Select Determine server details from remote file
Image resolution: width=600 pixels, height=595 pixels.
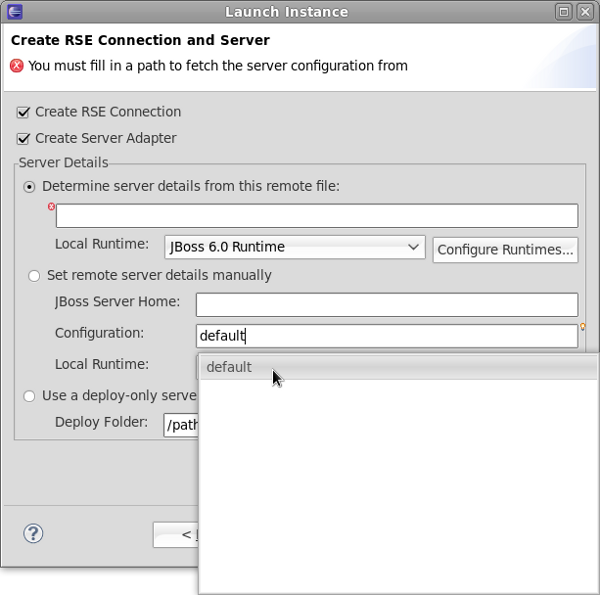(29, 187)
